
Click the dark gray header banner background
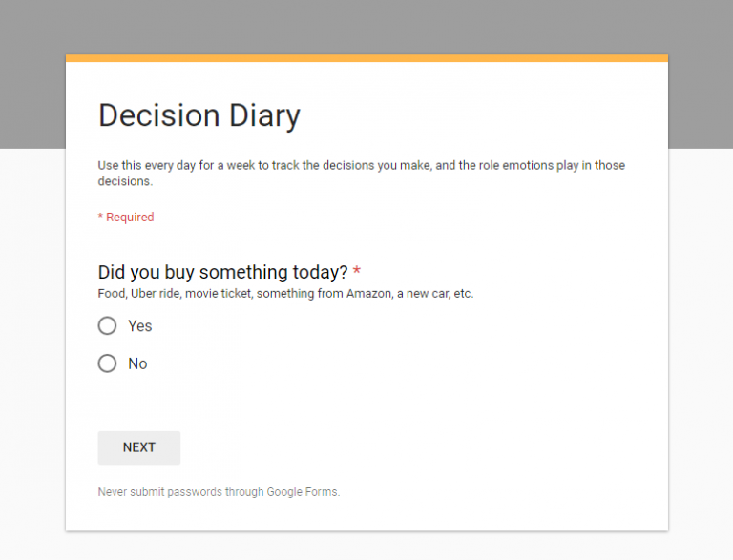pos(366,27)
